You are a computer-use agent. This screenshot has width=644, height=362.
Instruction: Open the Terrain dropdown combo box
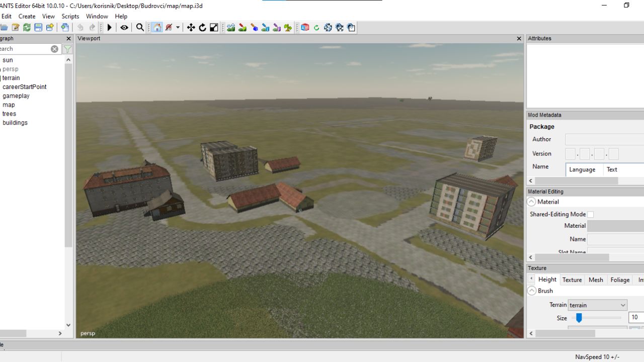597,305
